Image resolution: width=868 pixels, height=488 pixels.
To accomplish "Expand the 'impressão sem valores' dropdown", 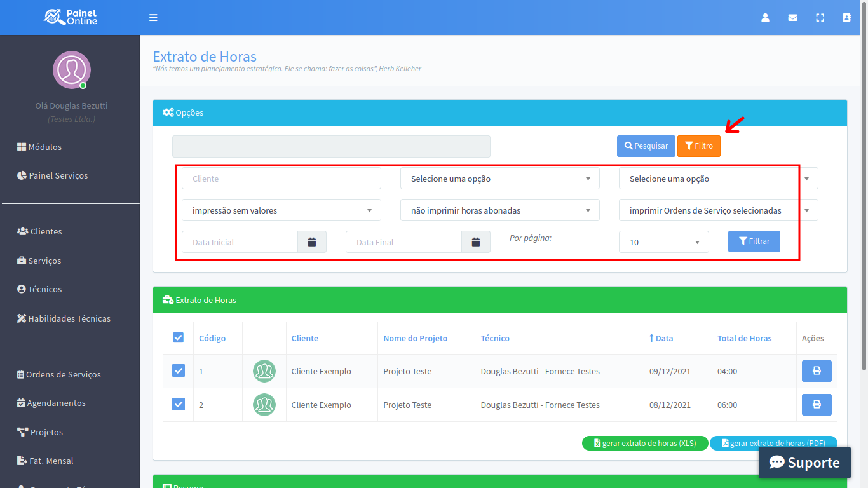I will 281,210.
